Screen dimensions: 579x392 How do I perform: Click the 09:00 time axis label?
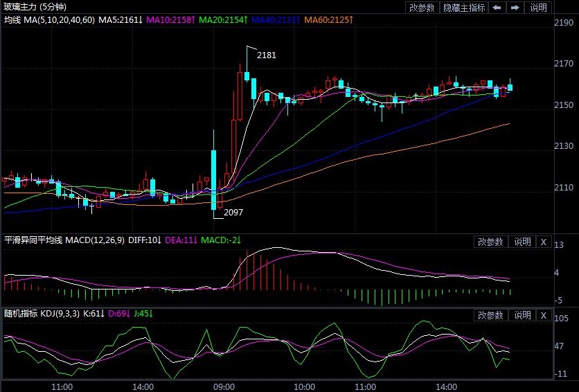[223, 386]
